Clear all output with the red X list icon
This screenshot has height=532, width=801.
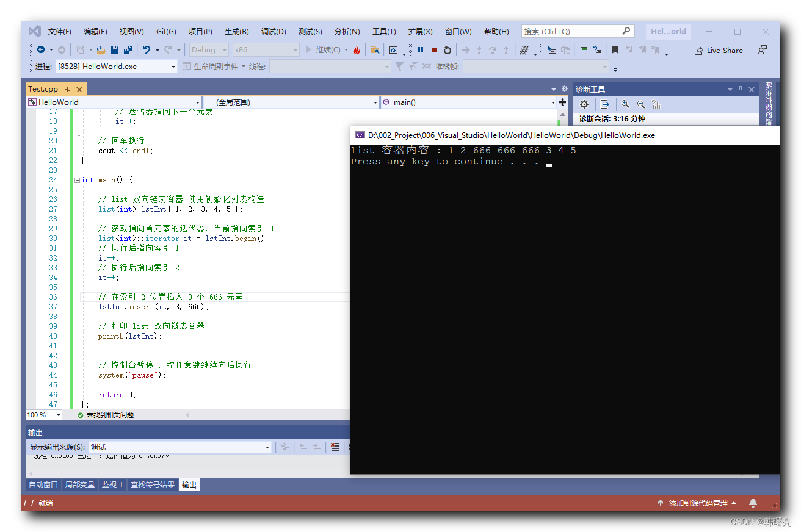click(335, 447)
